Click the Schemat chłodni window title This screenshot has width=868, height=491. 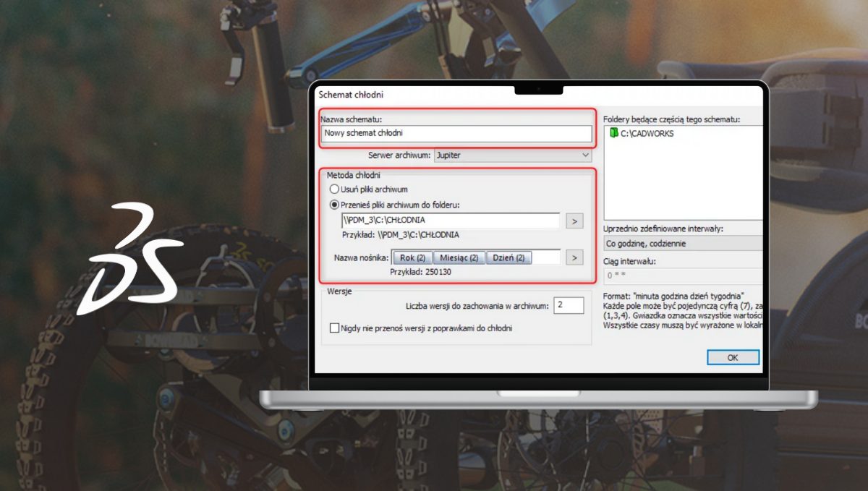tap(351, 94)
